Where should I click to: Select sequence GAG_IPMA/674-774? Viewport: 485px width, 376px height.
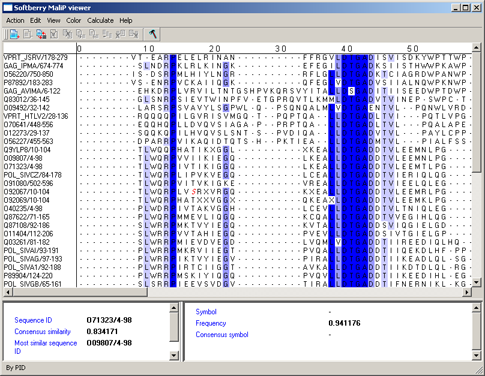pos(33,66)
